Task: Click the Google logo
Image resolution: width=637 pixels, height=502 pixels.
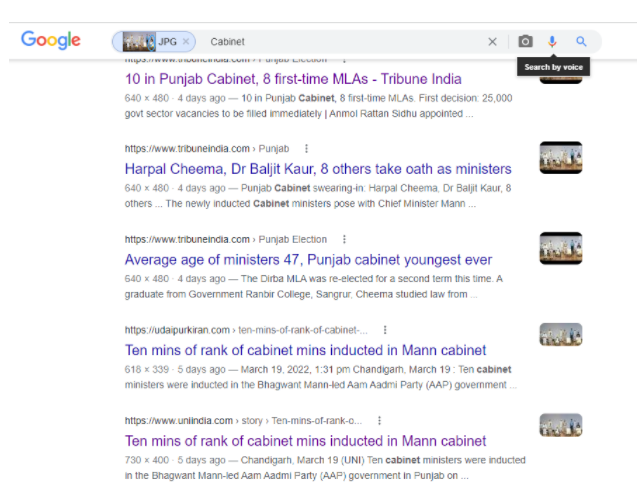Action: [50, 41]
